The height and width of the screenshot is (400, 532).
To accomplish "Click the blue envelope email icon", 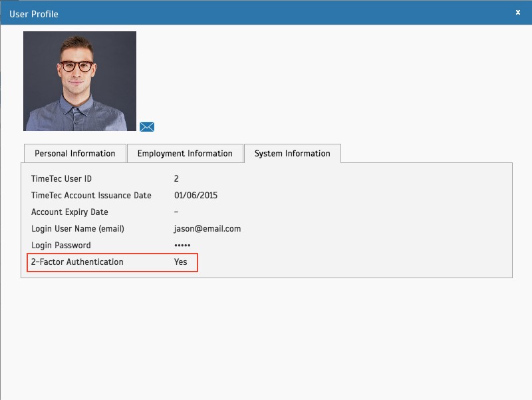I will (x=147, y=126).
